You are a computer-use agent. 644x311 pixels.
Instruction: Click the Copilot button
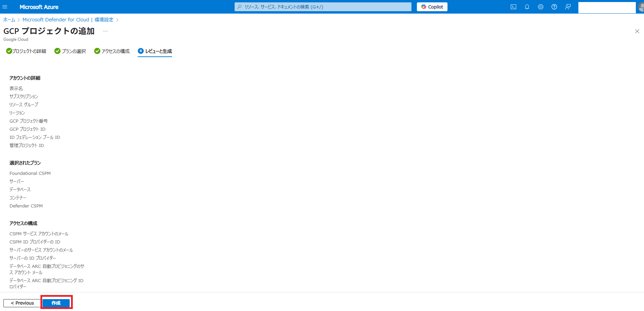tap(432, 7)
